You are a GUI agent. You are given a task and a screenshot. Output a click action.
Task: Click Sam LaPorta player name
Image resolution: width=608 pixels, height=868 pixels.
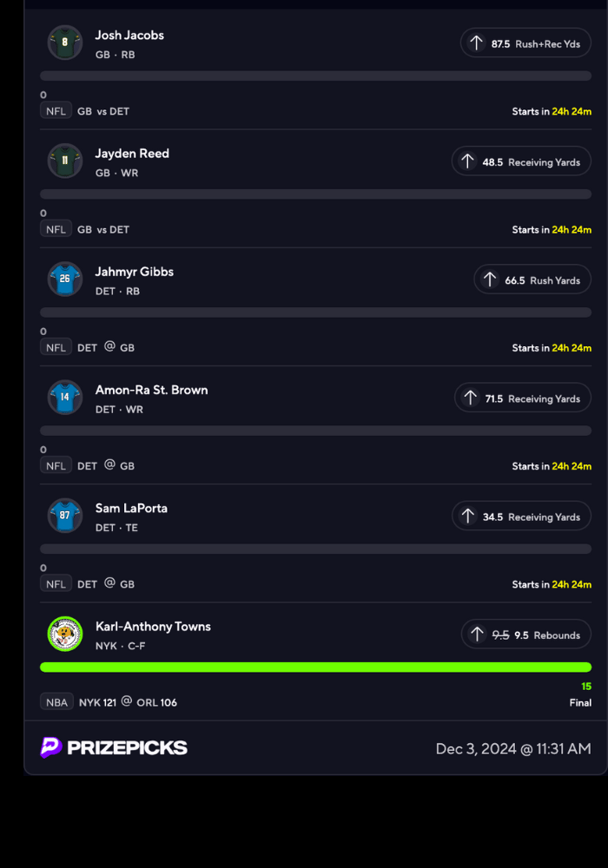coord(131,508)
